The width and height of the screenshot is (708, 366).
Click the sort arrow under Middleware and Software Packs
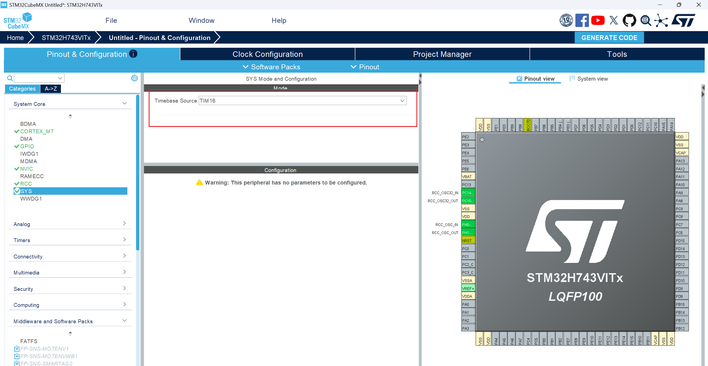pyautogui.click(x=70, y=334)
